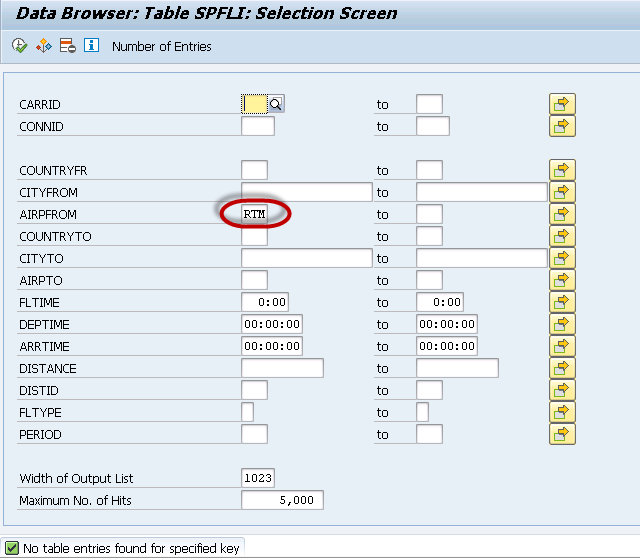Focus the CARRID from input field
Viewport: 640px width, 558px height.
point(255,104)
